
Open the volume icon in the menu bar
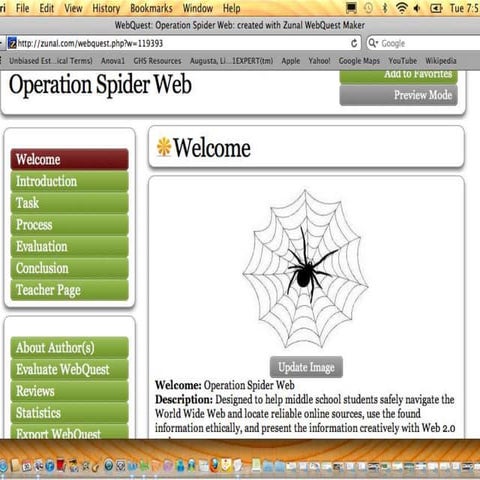point(417,8)
